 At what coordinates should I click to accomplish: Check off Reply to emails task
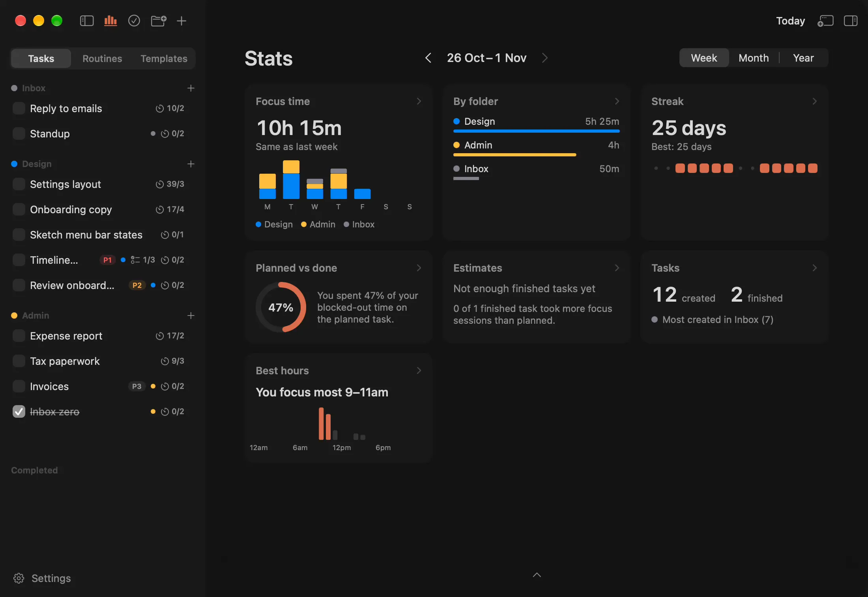click(19, 108)
